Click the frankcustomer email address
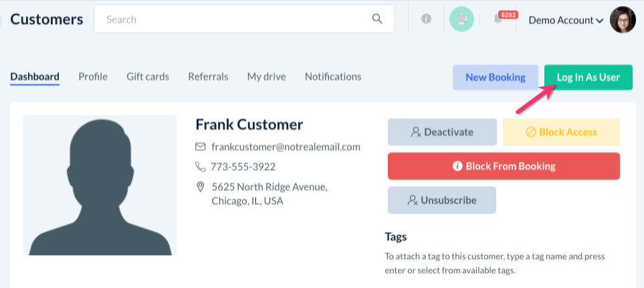This screenshot has height=288, width=644. pos(286,147)
